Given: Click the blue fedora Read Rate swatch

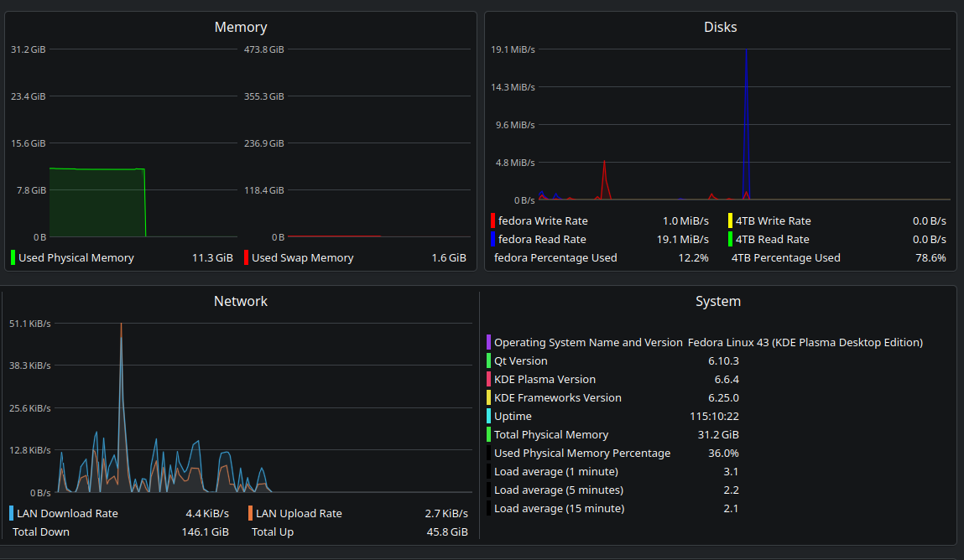Looking at the screenshot, I should pyautogui.click(x=493, y=240).
